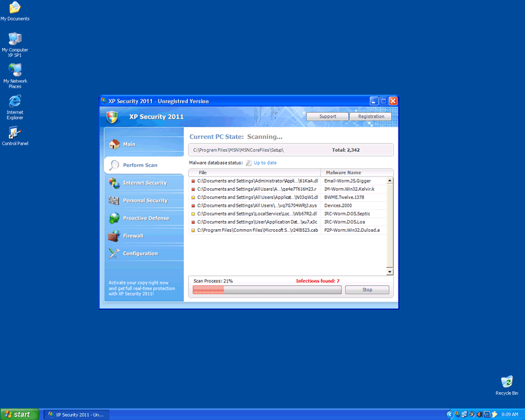Click the Main house icon in sidebar

114,144
